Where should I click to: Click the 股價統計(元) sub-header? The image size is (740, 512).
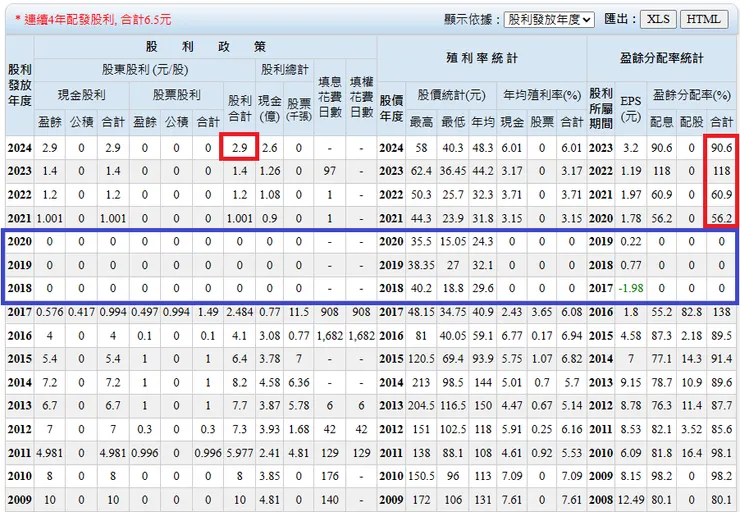pyautogui.click(x=451, y=95)
